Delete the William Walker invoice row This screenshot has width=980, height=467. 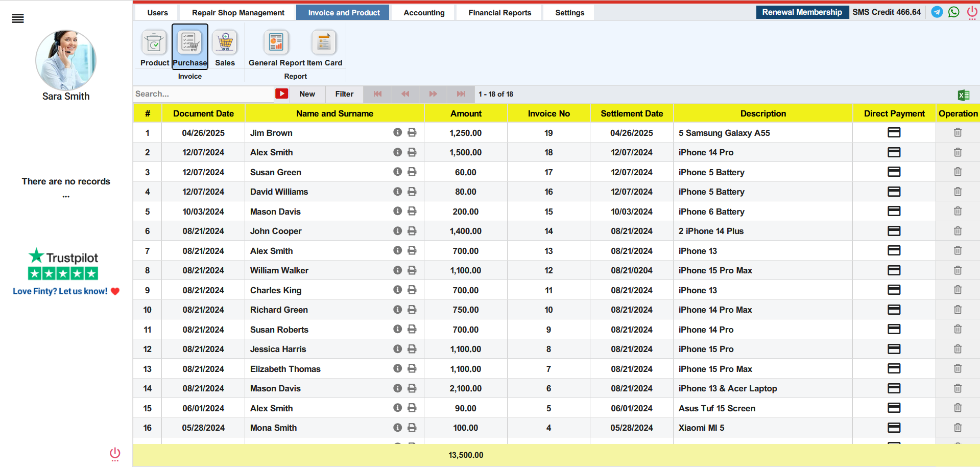point(958,270)
